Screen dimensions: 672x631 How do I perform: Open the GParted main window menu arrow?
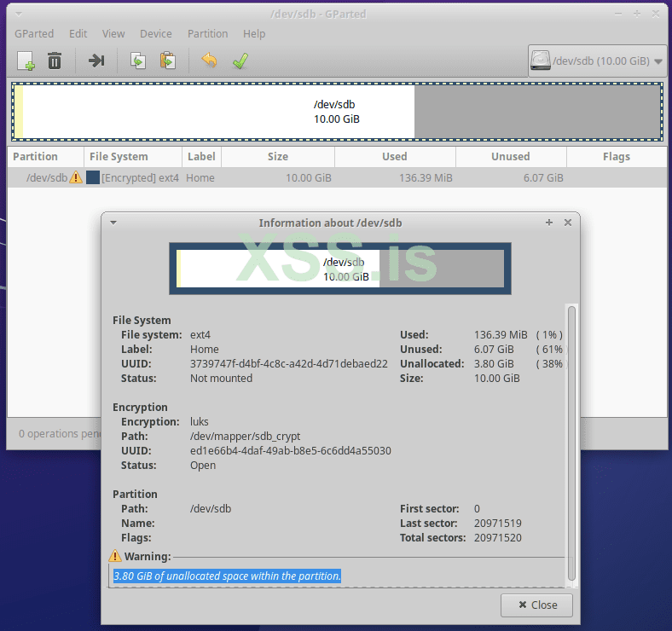[x=19, y=14]
